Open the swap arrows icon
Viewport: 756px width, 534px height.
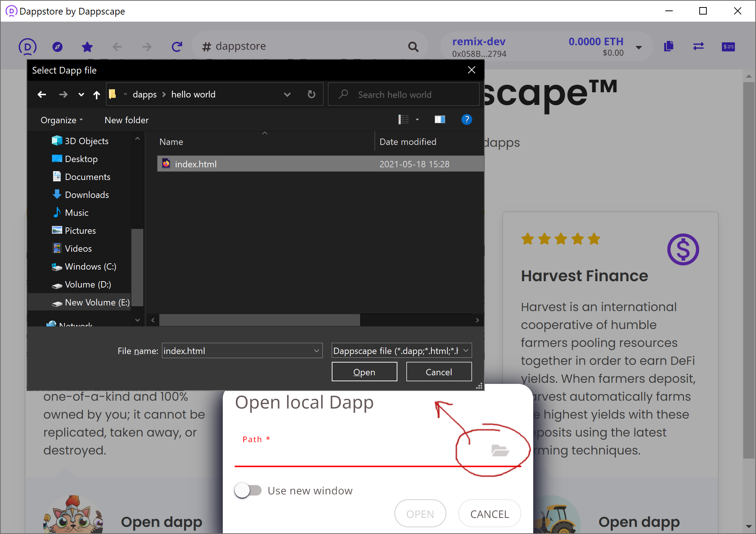tap(699, 46)
